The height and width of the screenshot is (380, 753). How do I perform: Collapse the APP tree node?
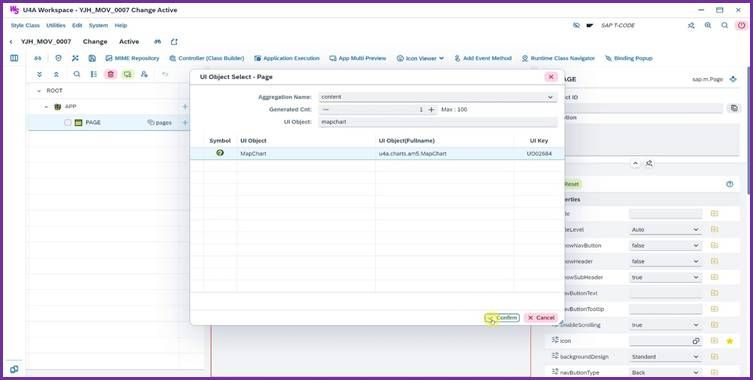pyautogui.click(x=47, y=107)
